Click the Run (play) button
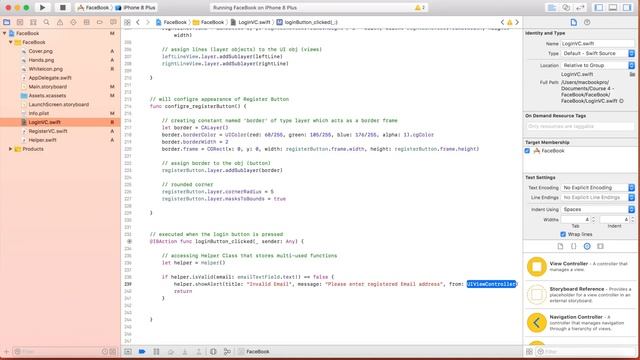Viewport: 640px width, 360px height. pos(42,7)
